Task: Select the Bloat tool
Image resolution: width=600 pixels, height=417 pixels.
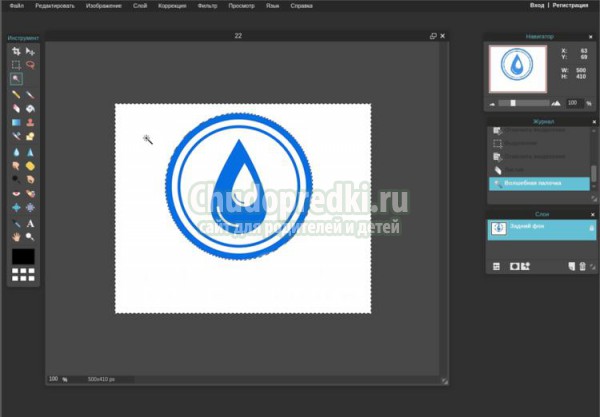Action: click(x=16, y=207)
